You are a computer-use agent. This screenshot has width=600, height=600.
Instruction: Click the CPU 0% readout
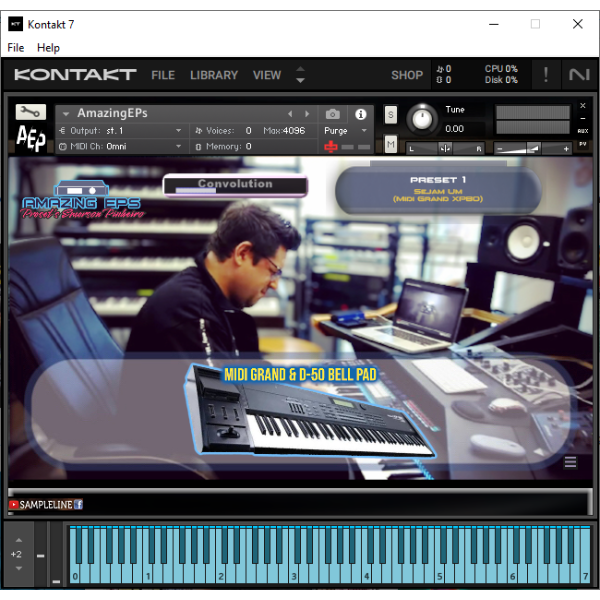pyautogui.click(x=501, y=68)
